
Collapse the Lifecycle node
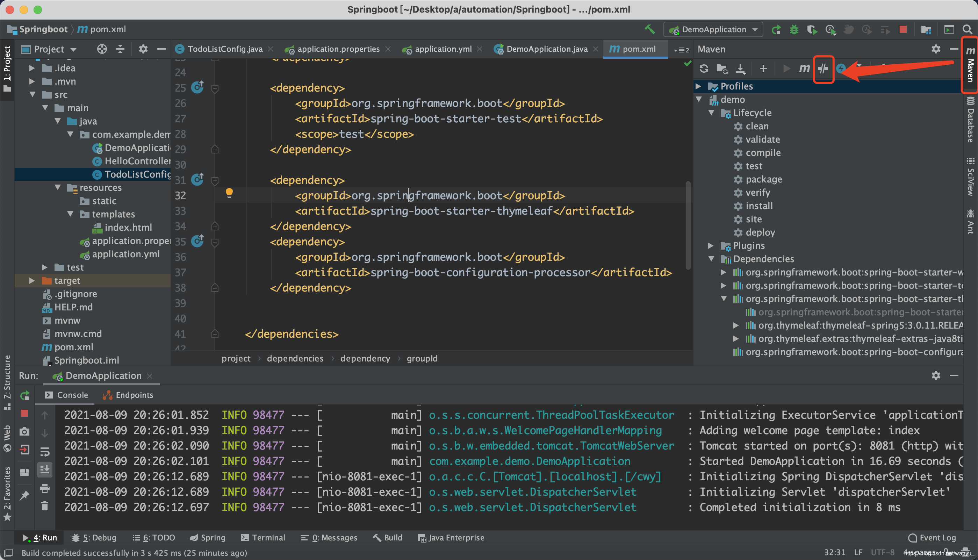point(712,113)
